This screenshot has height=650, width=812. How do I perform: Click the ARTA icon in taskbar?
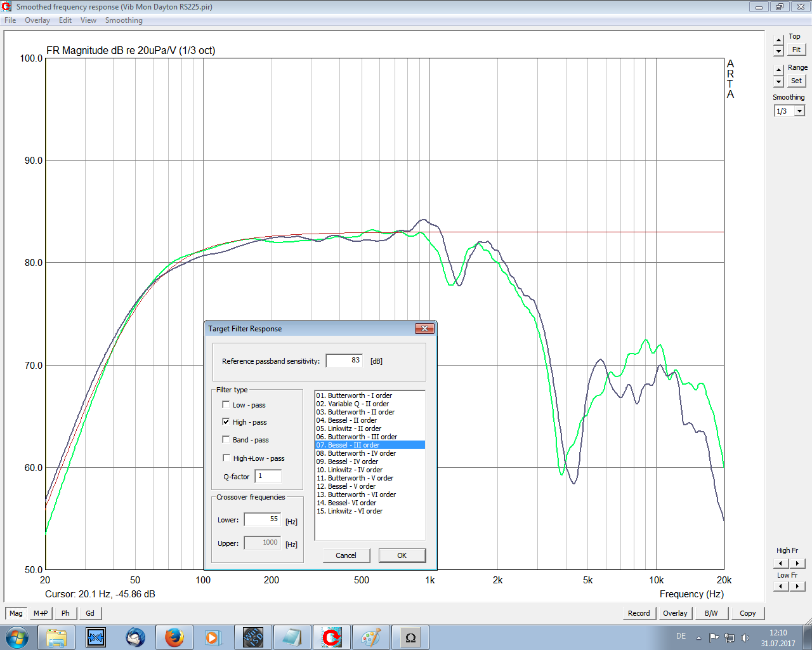pyautogui.click(x=331, y=637)
